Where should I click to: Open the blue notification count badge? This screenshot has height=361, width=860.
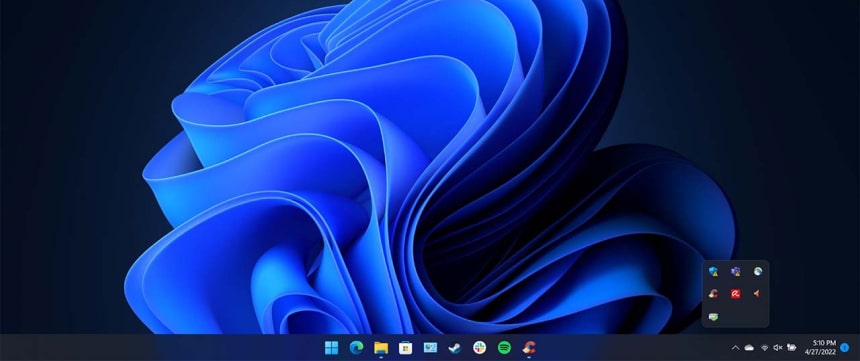pos(845,347)
